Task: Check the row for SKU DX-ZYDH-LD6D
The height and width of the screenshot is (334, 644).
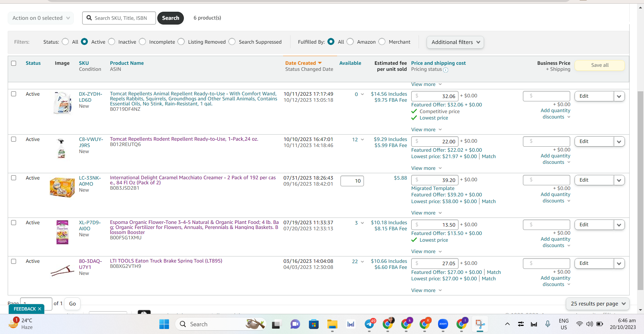Action: coord(14,94)
